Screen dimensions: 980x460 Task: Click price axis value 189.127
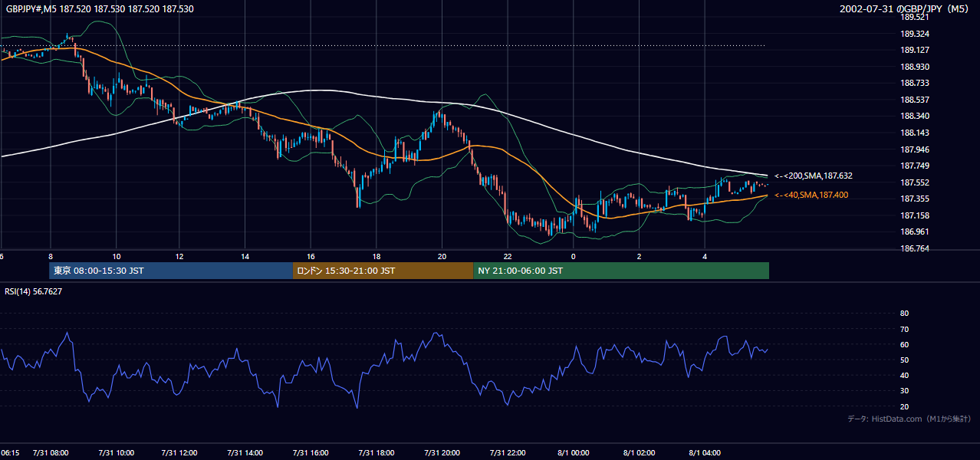[x=915, y=51]
